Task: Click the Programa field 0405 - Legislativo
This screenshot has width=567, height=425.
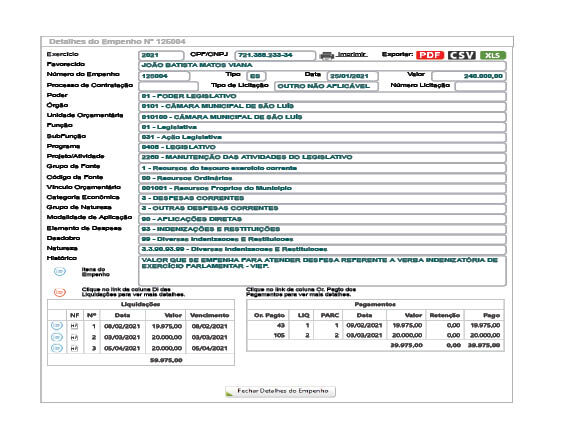Action: pyautogui.click(x=322, y=147)
